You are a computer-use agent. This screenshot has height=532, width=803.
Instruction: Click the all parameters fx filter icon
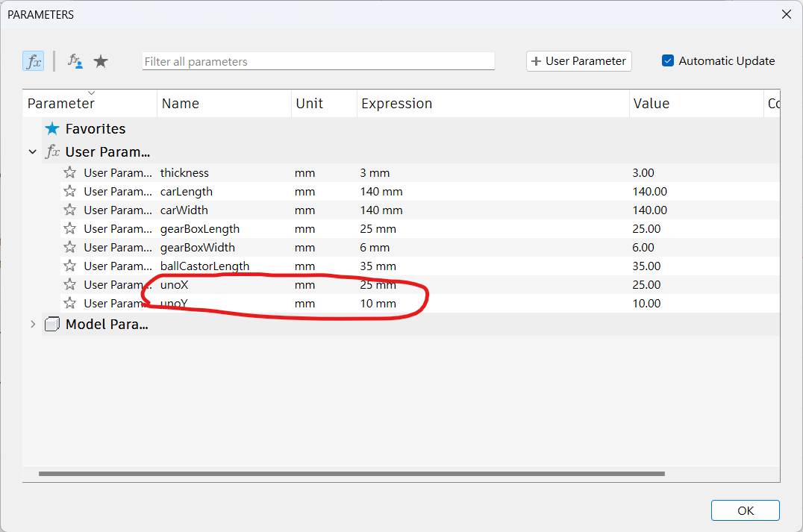pyautogui.click(x=34, y=61)
